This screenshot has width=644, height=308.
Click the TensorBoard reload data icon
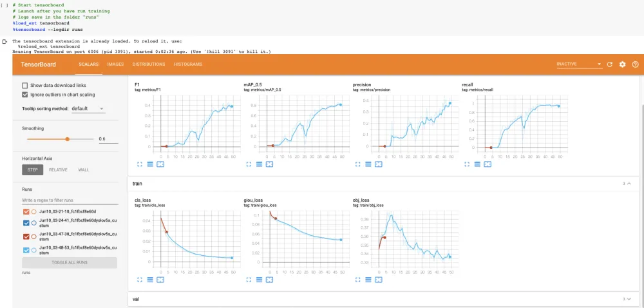point(609,64)
